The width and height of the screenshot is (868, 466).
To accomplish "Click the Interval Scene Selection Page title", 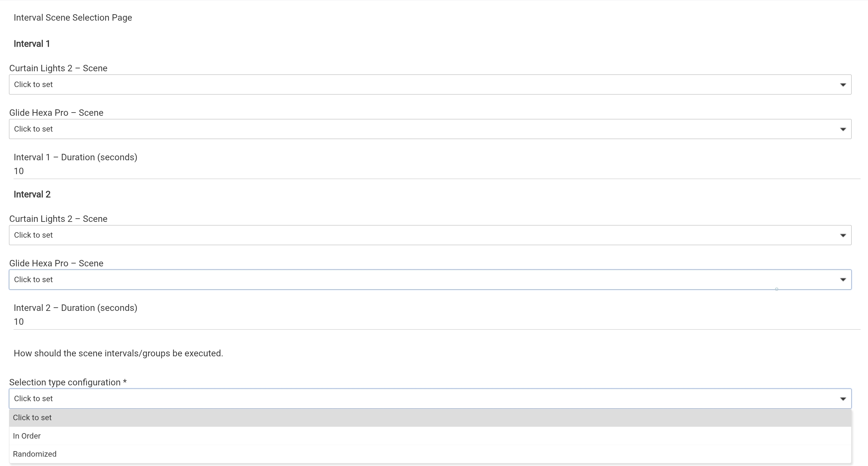I will pos(73,17).
